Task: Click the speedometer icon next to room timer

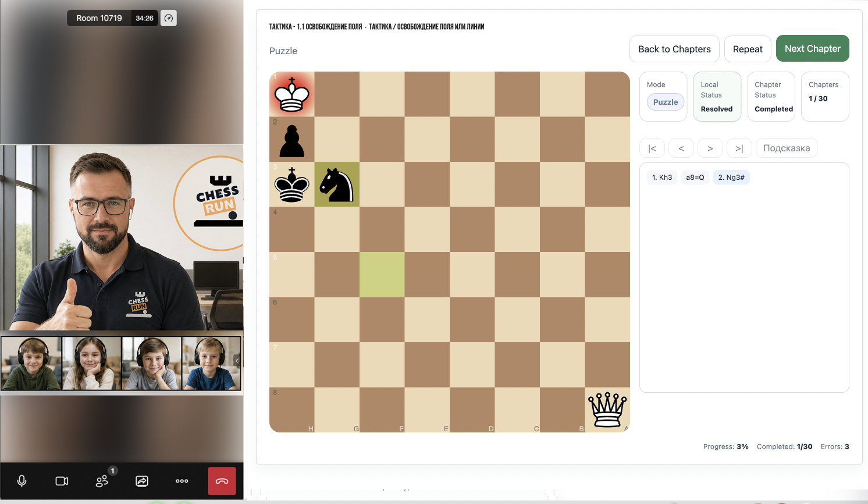Action: tap(169, 18)
